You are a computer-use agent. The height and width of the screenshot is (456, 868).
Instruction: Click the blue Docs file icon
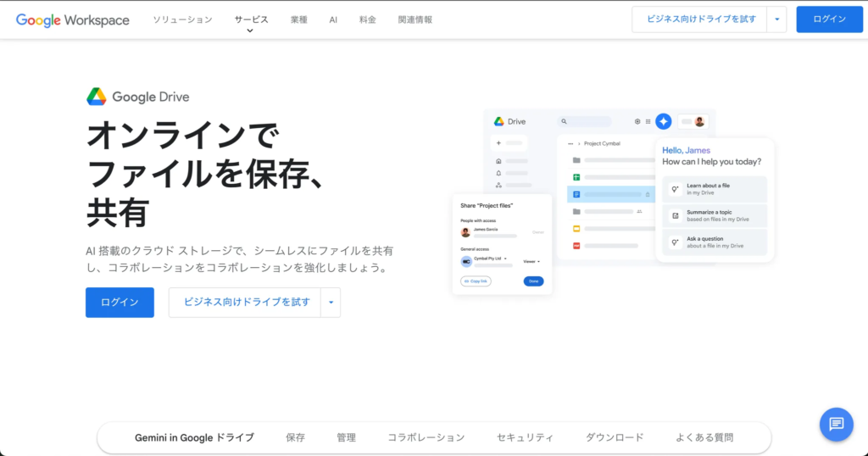576,194
